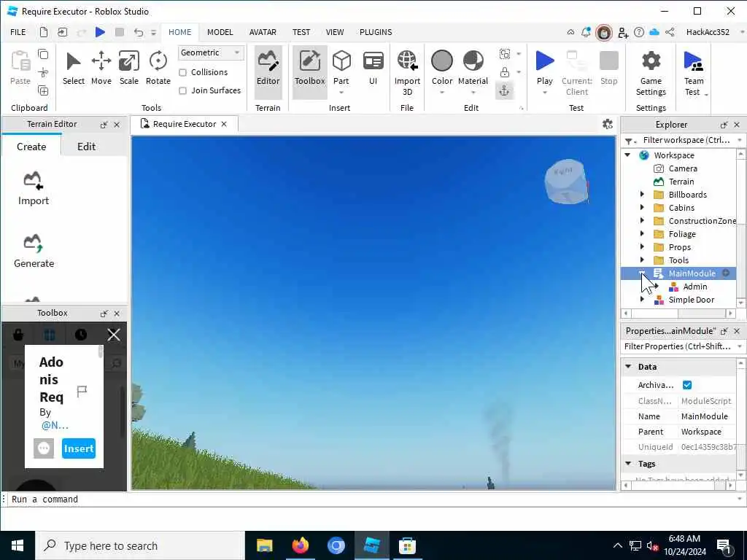Viewport: 747px width, 560px height.
Task: Click the Group icon in Edit section
Action: tap(505, 54)
